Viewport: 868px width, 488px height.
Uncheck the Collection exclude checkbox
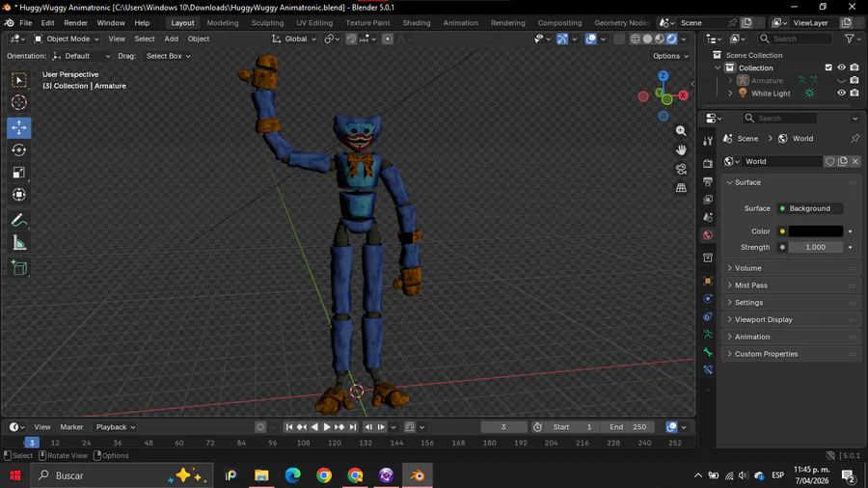[828, 68]
